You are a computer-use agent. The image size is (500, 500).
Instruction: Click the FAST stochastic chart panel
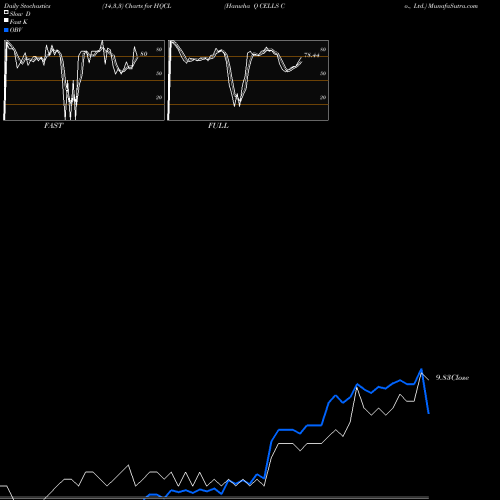[84, 80]
